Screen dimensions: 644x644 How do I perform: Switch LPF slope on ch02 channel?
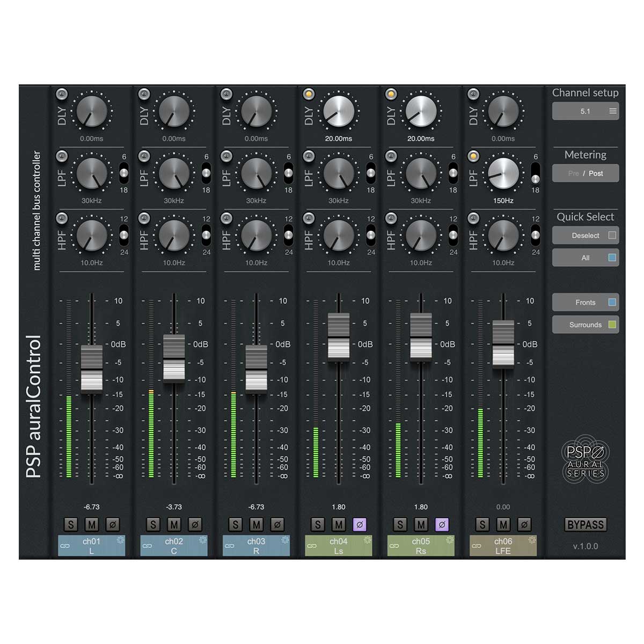pyautogui.click(x=206, y=173)
